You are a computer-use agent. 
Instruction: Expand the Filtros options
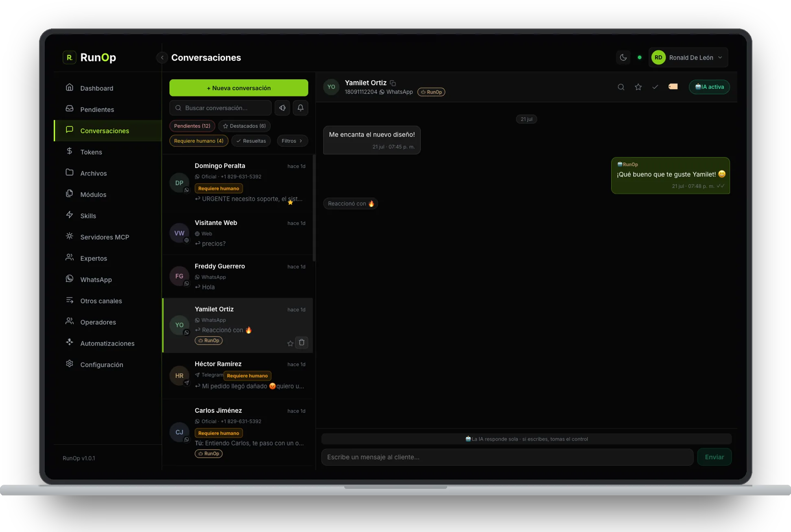292,141
